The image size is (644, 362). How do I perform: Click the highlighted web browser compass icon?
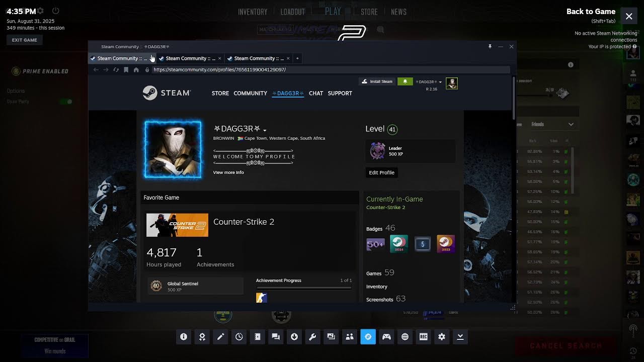(368, 337)
